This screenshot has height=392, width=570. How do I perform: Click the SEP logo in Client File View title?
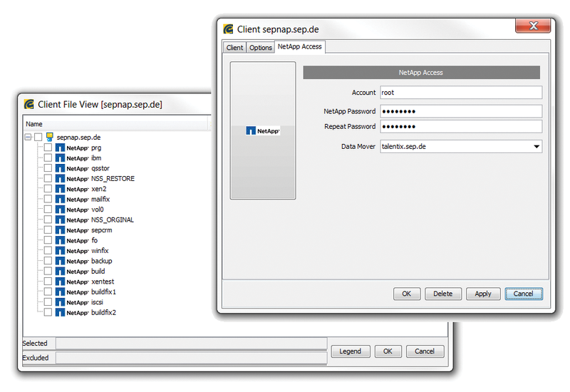29,104
